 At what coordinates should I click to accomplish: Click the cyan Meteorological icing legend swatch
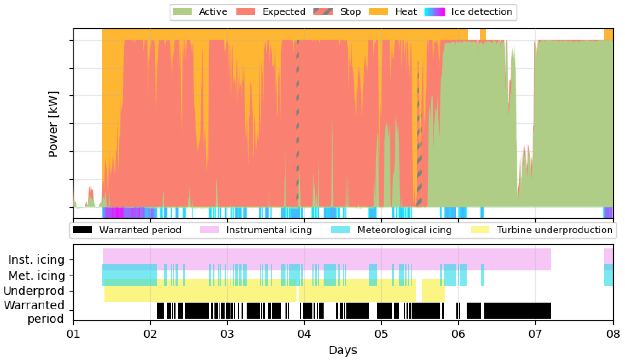pos(341,230)
